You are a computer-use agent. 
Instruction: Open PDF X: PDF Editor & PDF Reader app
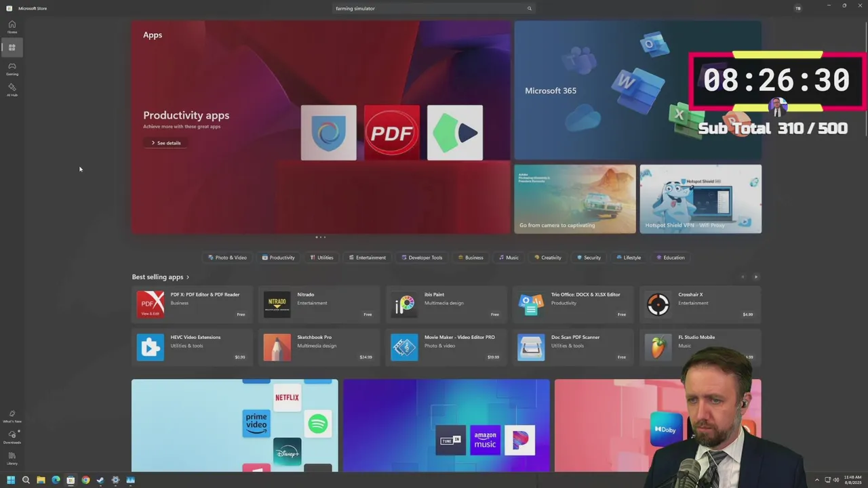(x=193, y=305)
